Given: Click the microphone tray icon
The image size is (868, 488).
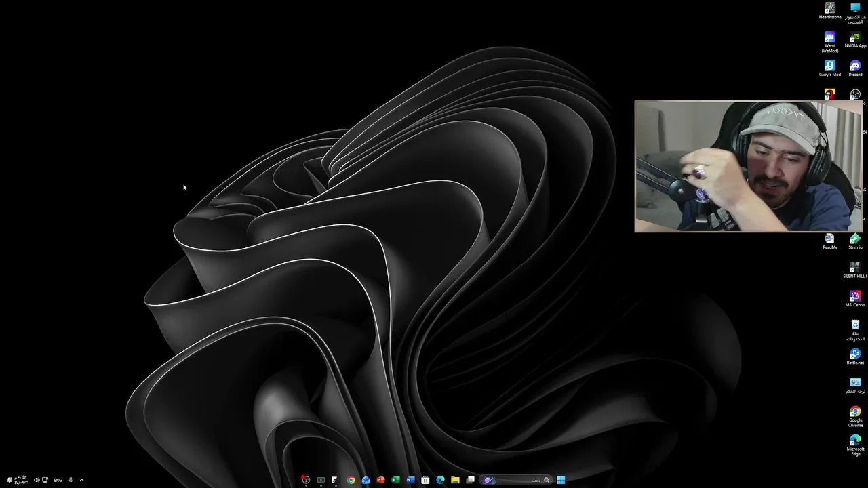Looking at the screenshot, I should coord(71,480).
